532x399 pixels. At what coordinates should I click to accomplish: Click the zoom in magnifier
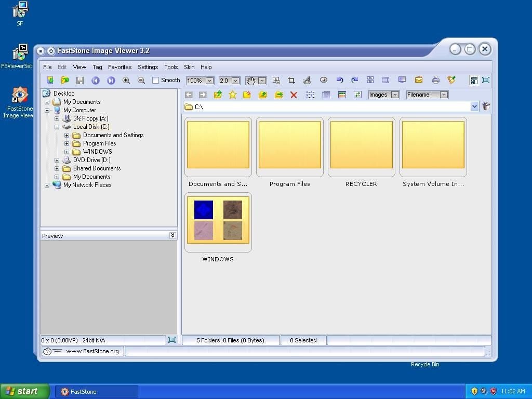click(x=126, y=81)
